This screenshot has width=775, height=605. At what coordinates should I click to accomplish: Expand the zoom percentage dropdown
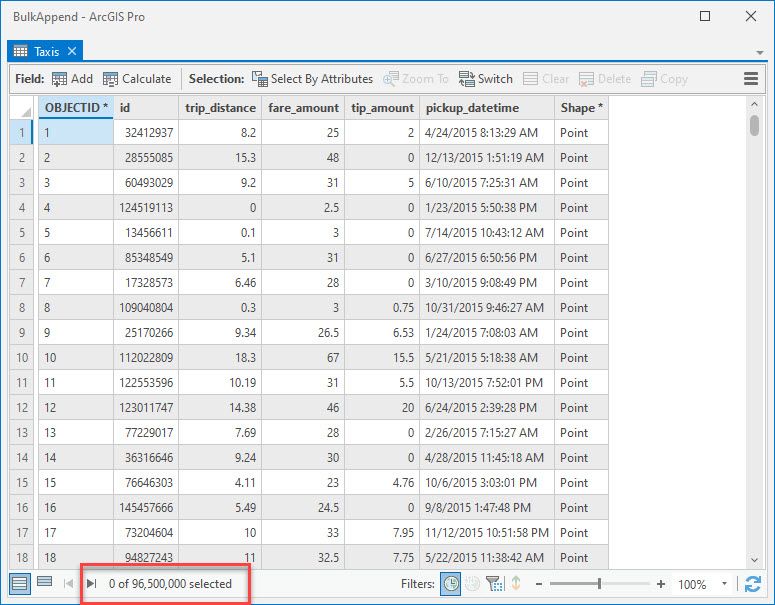(725, 584)
